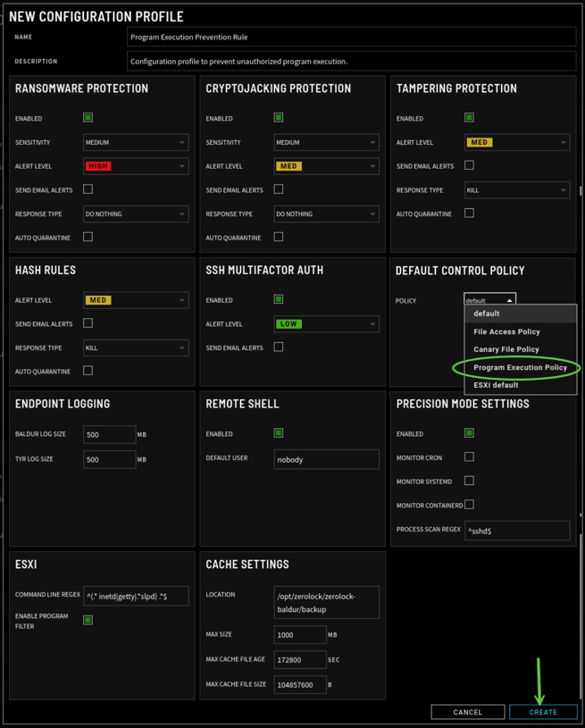Enable Cryptojacking Send Email Alerts checkbox
Viewport: 585px width, 728px height.
click(x=279, y=189)
